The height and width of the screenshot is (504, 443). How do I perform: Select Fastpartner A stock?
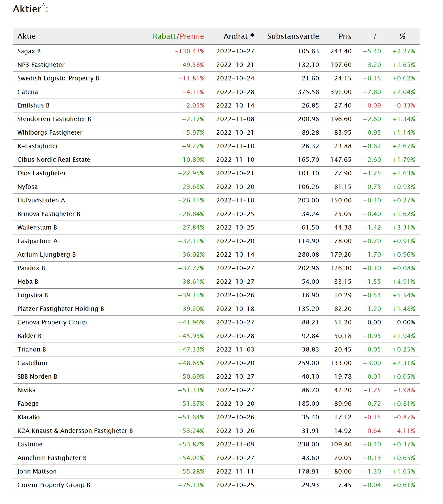(x=38, y=241)
